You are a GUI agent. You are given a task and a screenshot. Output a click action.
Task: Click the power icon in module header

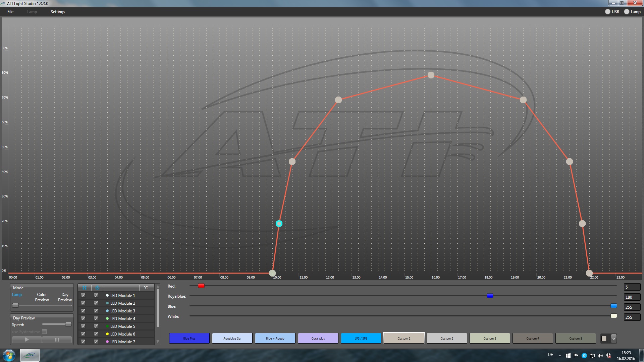coord(97,288)
